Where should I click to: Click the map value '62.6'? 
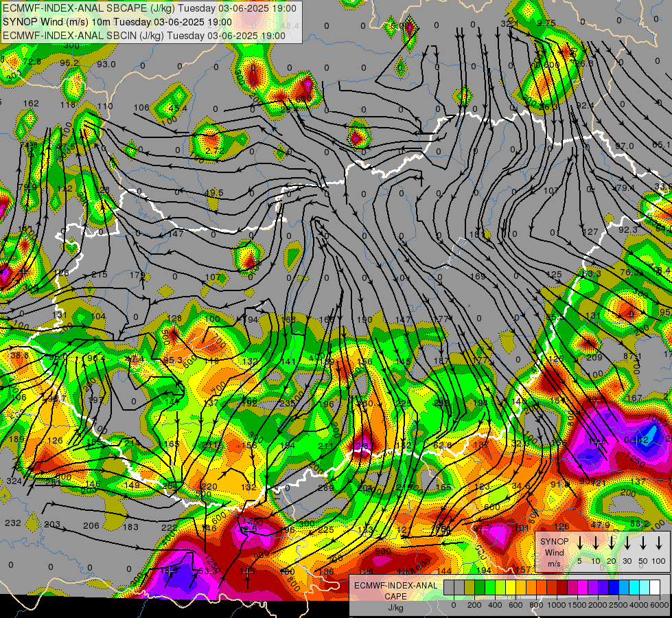(442, 445)
